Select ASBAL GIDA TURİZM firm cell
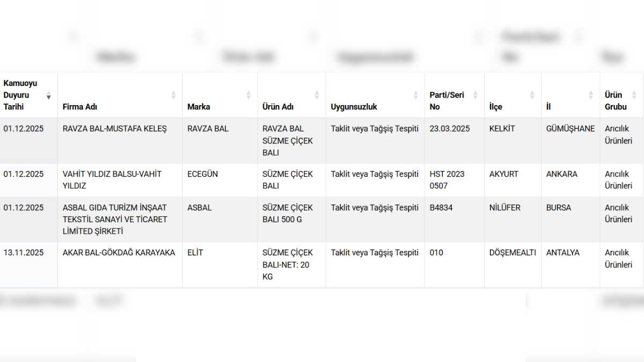The image size is (644, 362). point(114,219)
